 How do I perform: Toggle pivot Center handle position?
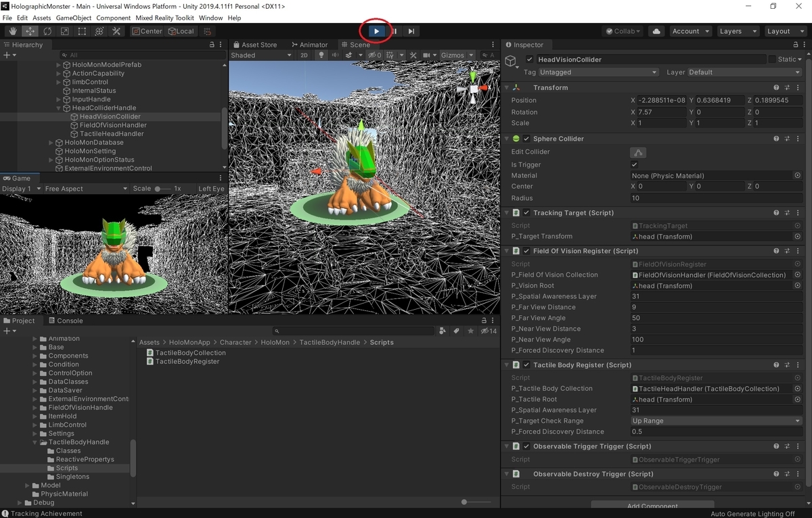(147, 31)
